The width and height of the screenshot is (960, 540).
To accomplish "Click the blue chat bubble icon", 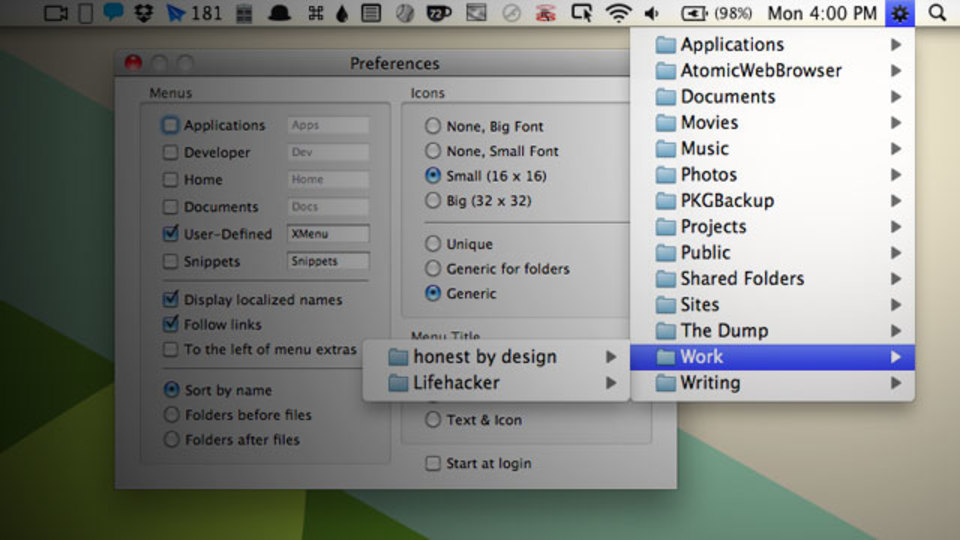I will tap(113, 12).
